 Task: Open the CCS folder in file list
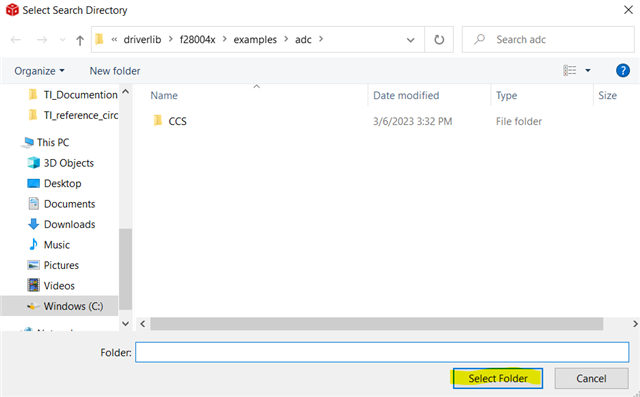pos(178,121)
